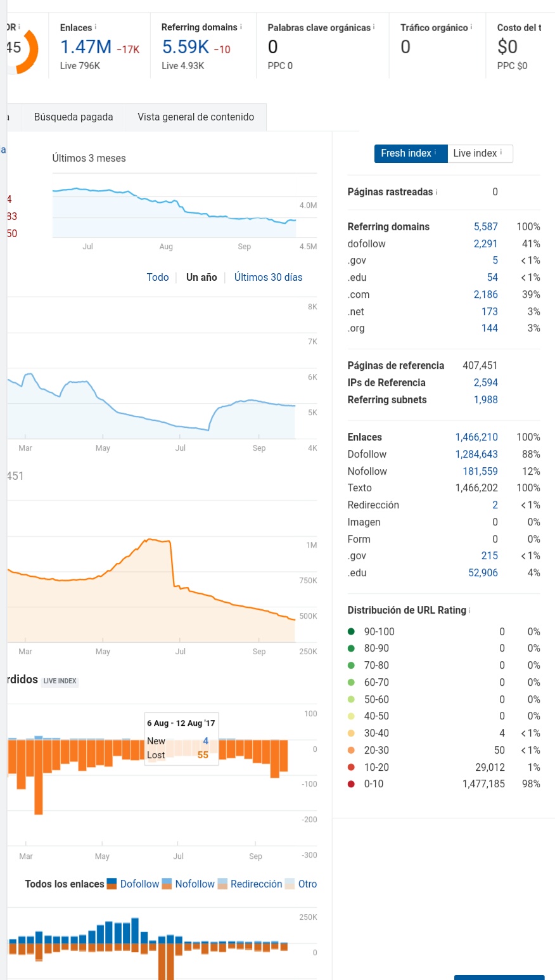The image size is (555, 980).
Task: Click info icon by Distribución de URL Rating
Action: 469,610
